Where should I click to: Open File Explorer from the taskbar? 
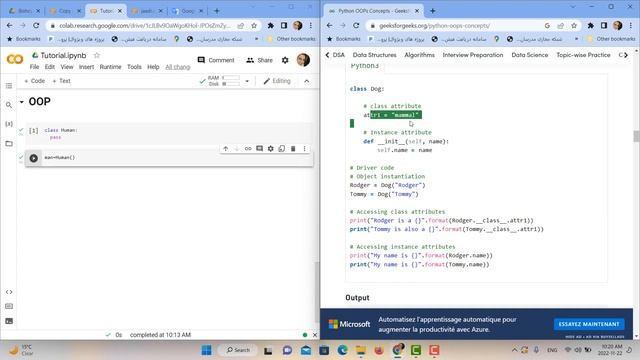pos(361,350)
